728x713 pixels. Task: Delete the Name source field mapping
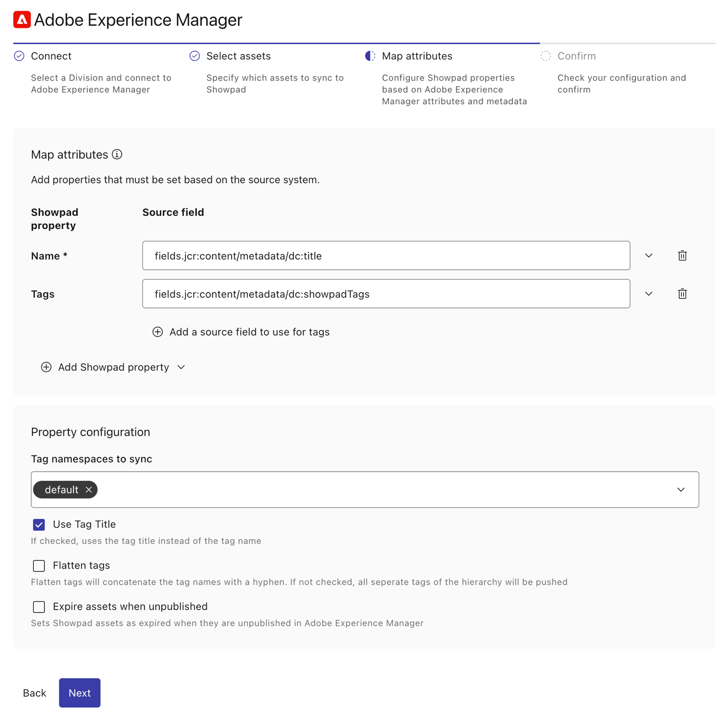tap(682, 256)
